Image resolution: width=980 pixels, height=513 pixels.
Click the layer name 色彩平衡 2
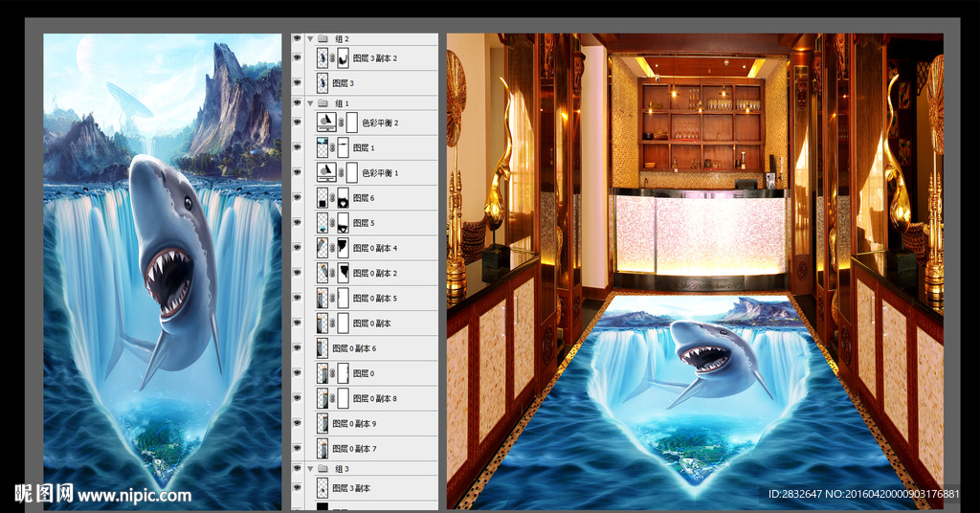pyautogui.click(x=380, y=123)
